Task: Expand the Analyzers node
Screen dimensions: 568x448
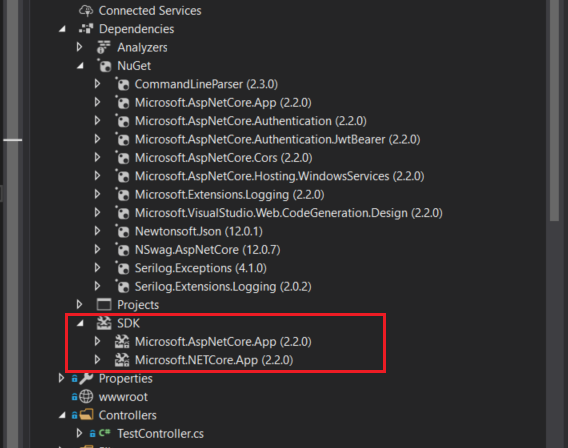Action: click(80, 47)
